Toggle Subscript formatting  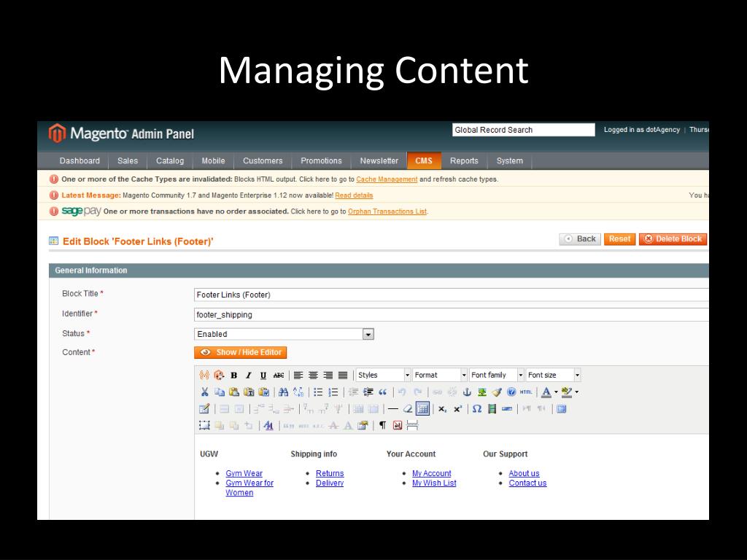click(x=443, y=408)
